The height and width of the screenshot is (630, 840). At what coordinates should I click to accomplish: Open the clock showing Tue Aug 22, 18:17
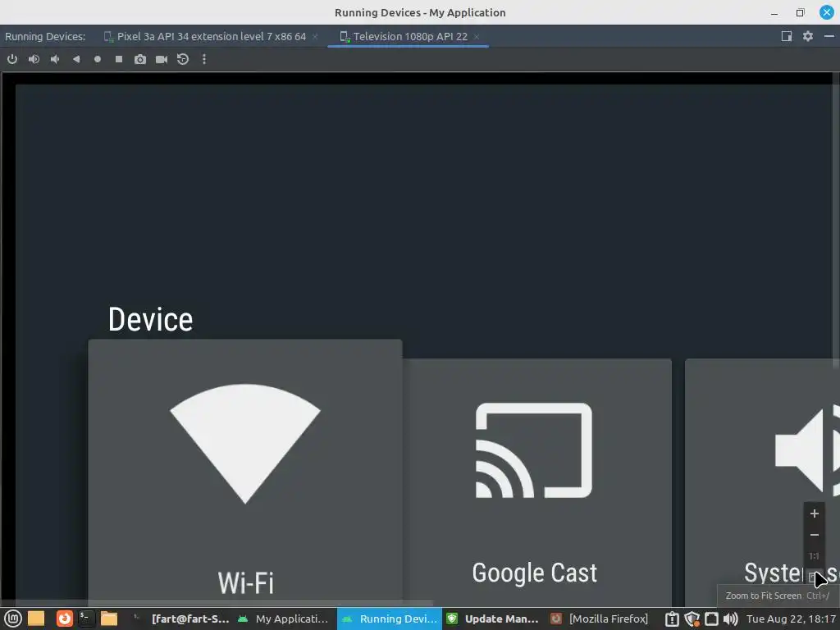791,619
